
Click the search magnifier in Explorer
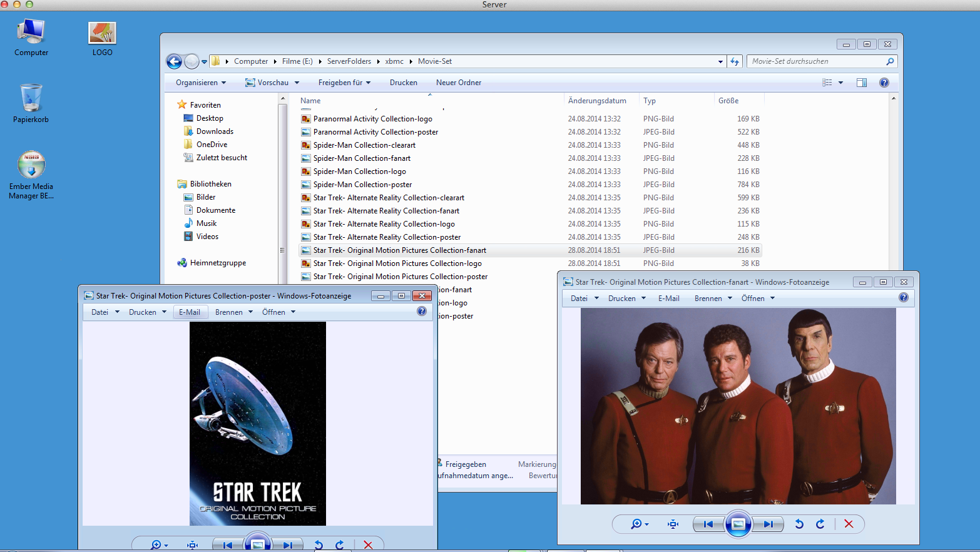point(890,61)
